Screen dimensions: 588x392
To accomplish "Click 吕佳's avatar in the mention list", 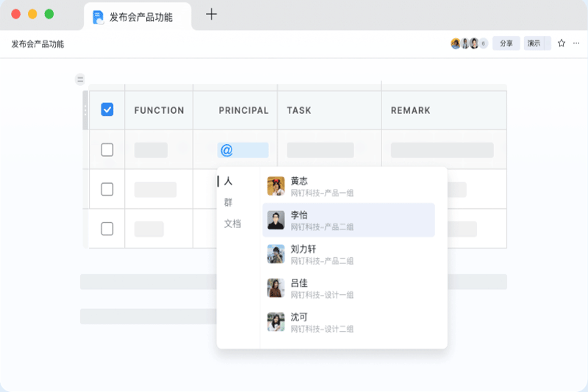I will click(276, 288).
